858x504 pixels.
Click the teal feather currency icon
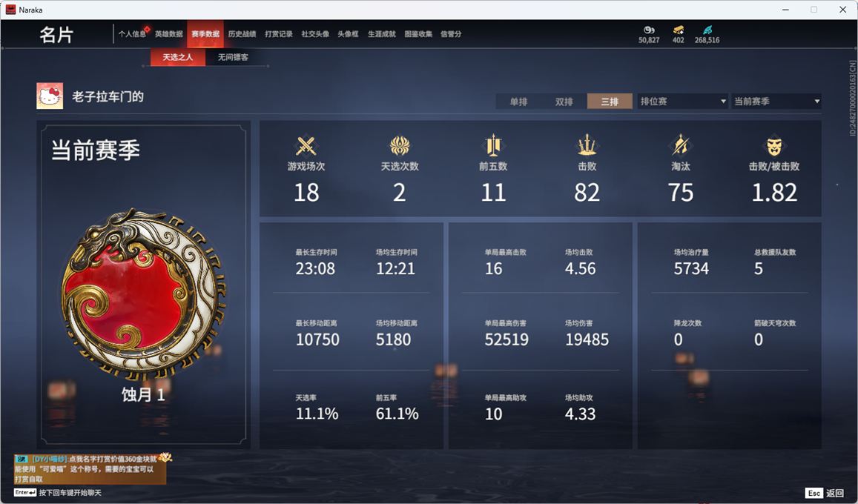(x=707, y=30)
